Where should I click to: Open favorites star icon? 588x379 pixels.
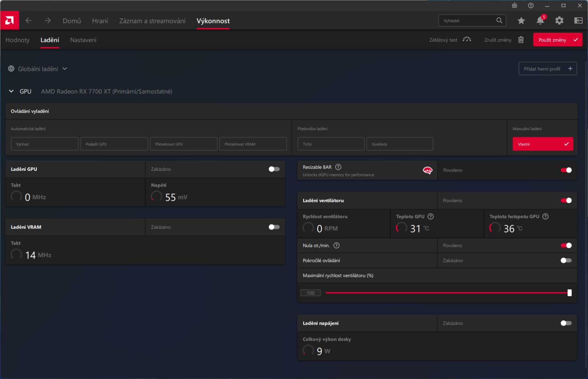tap(521, 21)
